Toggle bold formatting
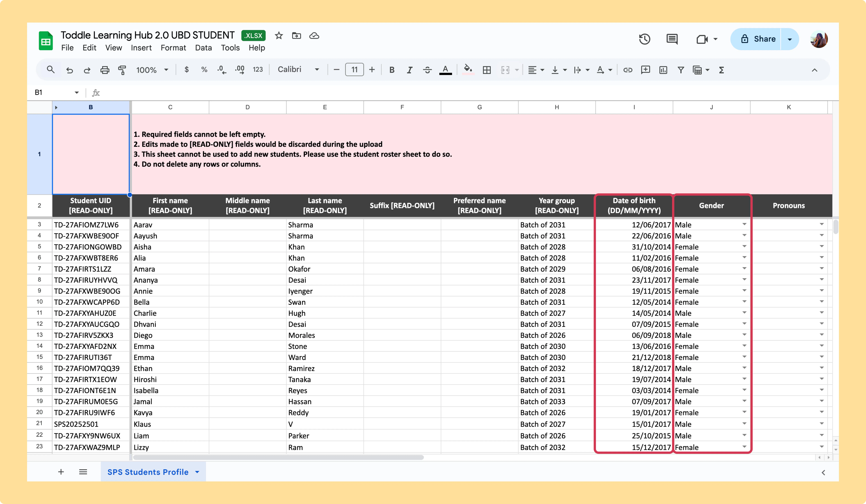Image resolution: width=866 pixels, height=504 pixels. click(392, 70)
